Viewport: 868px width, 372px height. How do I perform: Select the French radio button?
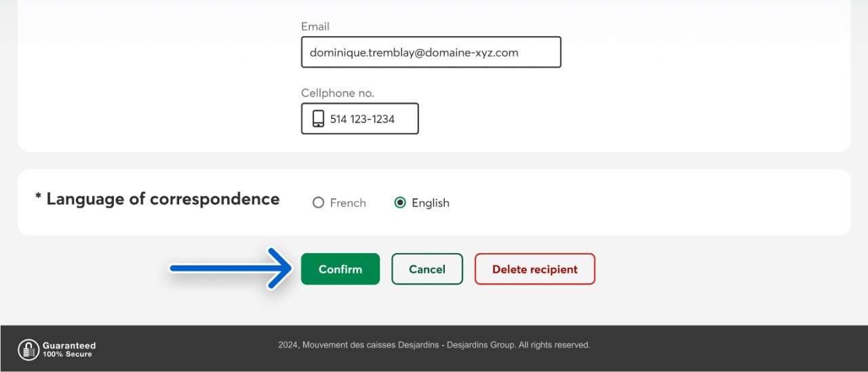point(318,203)
